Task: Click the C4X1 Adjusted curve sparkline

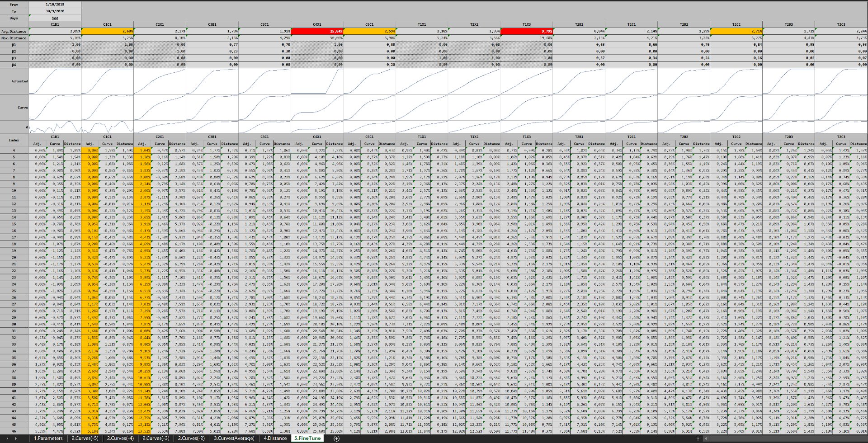Action: [x=317, y=81]
